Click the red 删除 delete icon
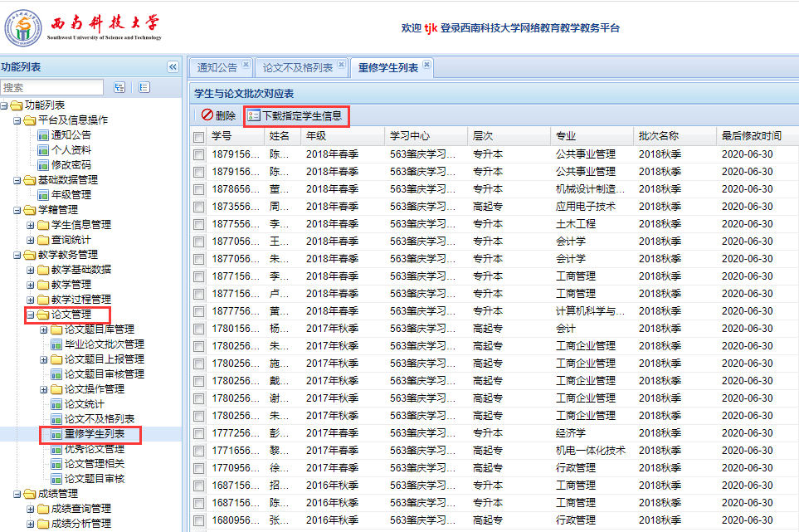 (x=207, y=116)
